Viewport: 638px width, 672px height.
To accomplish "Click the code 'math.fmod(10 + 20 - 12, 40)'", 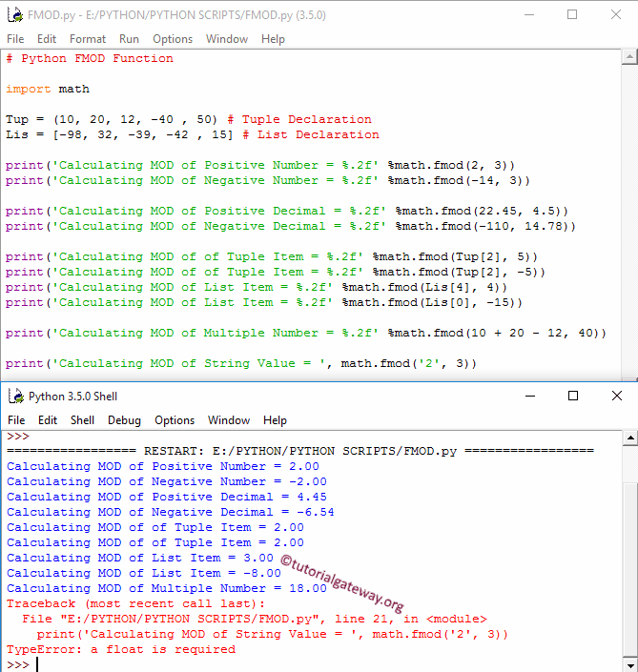I will (497, 333).
